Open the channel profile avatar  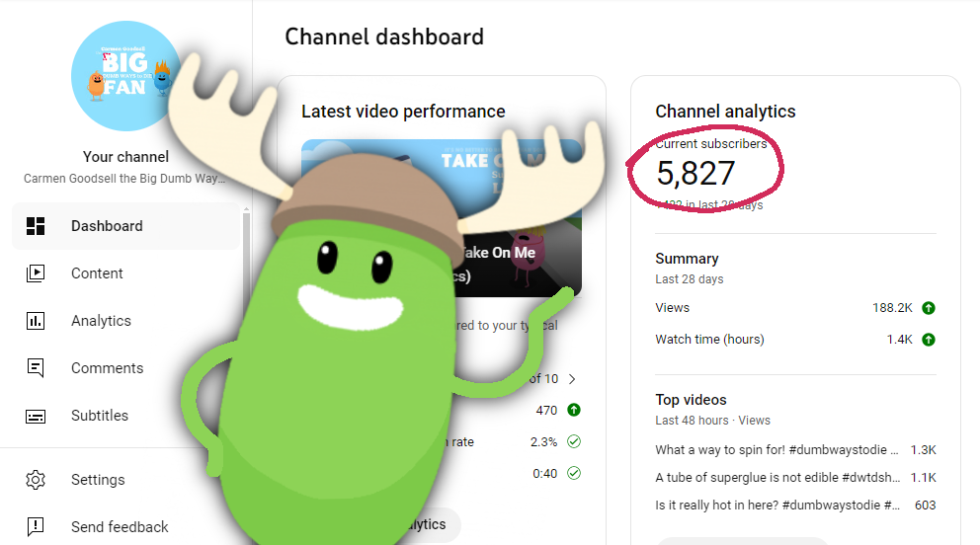125,76
